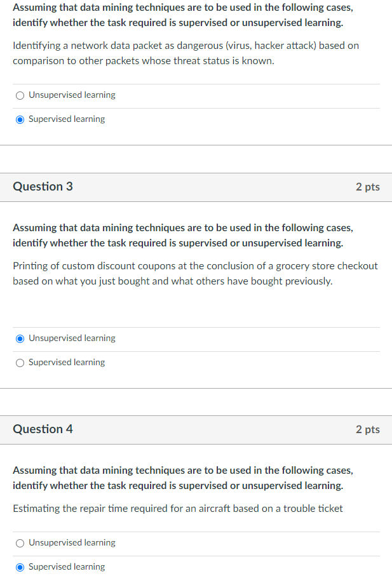This screenshot has width=392, height=583.
Task: Select Unsupervised learning for the network packet question
Action: click(20, 95)
